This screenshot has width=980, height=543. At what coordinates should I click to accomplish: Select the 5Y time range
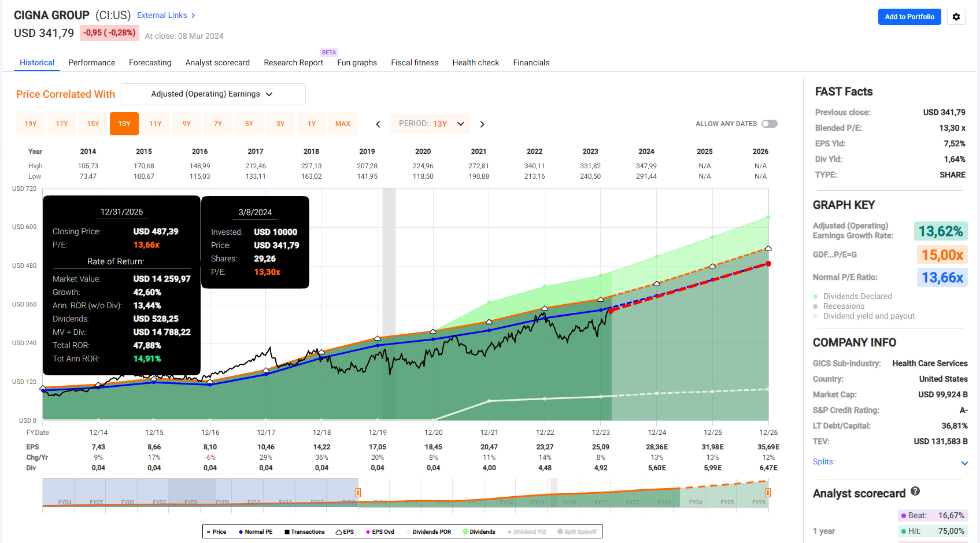249,124
